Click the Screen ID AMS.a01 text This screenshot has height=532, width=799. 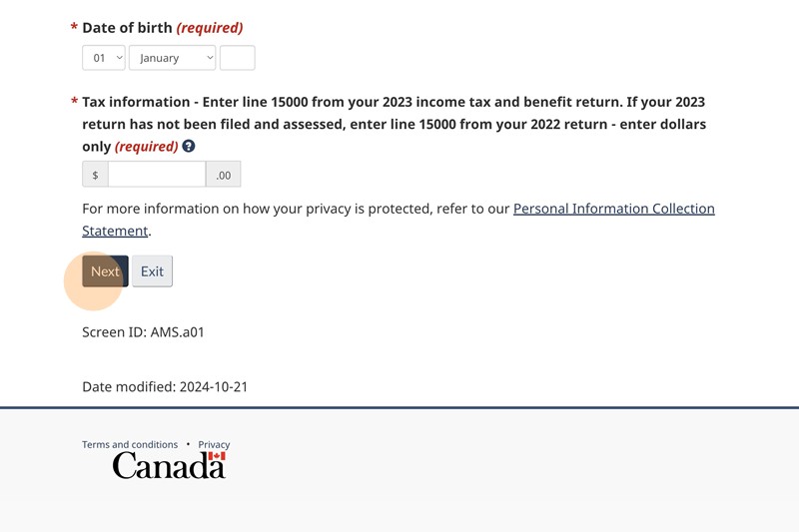[x=143, y=331]
